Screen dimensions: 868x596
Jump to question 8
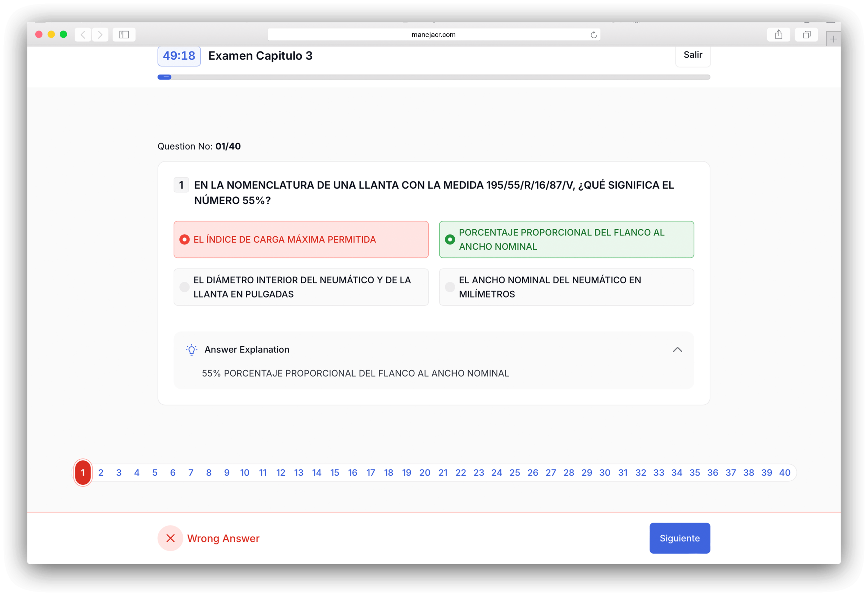tap(209, 473)
